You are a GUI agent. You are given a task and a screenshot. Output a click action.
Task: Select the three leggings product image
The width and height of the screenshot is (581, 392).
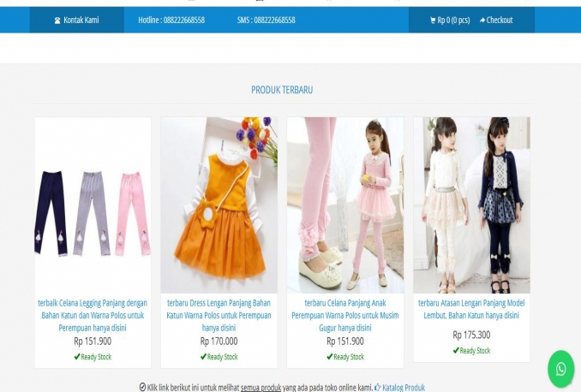(x=93, y=205)
